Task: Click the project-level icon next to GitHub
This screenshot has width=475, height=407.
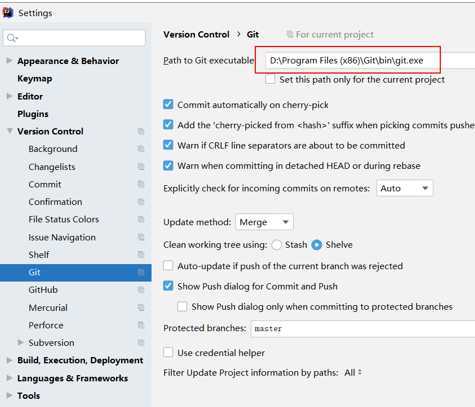Action: tap(141, 290)
